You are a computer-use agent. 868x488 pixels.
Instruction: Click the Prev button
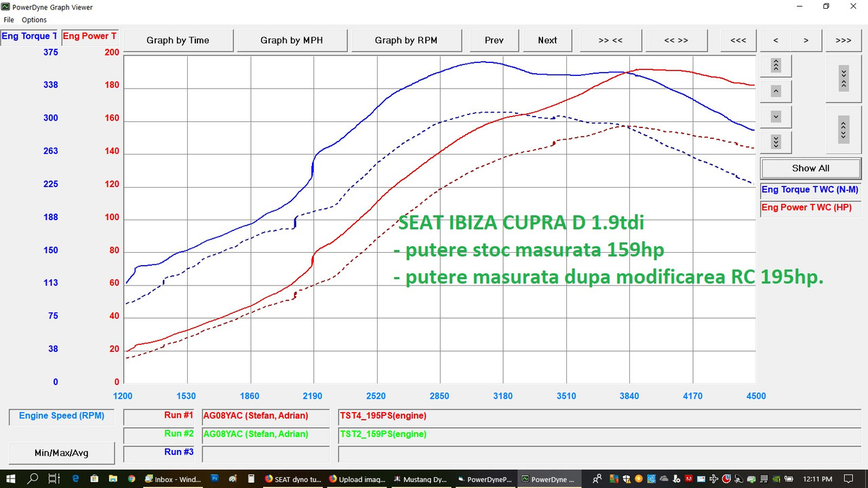click(494, 40)
